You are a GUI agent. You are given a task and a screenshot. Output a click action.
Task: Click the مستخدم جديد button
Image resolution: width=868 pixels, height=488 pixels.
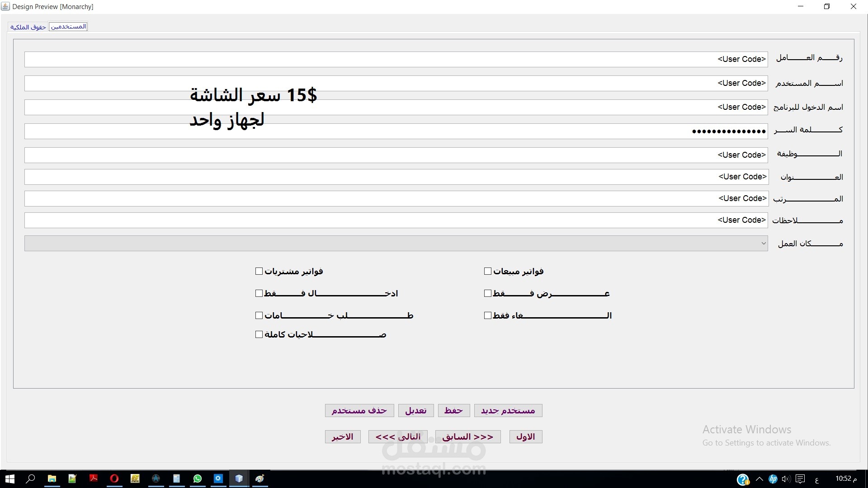click(508, 410)
